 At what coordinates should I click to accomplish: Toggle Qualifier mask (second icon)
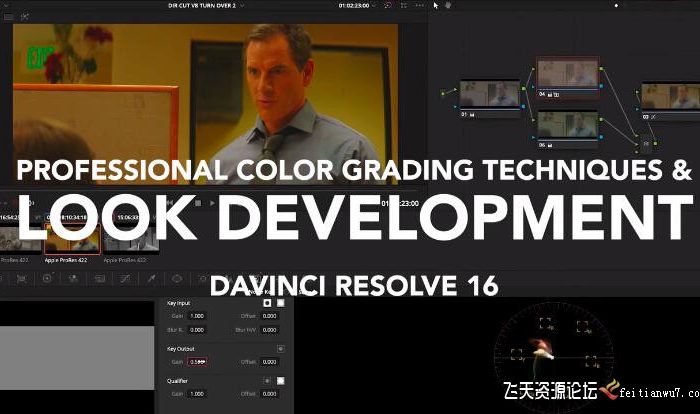[280, 381]
